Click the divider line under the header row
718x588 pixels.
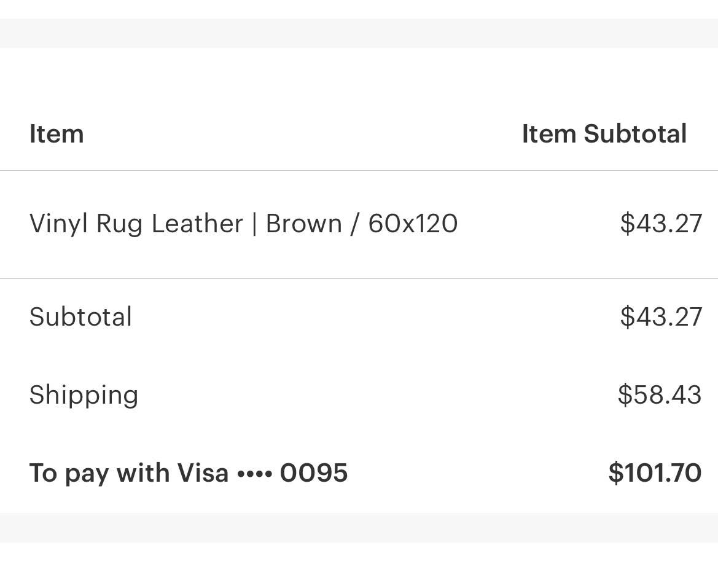point(359,171)
